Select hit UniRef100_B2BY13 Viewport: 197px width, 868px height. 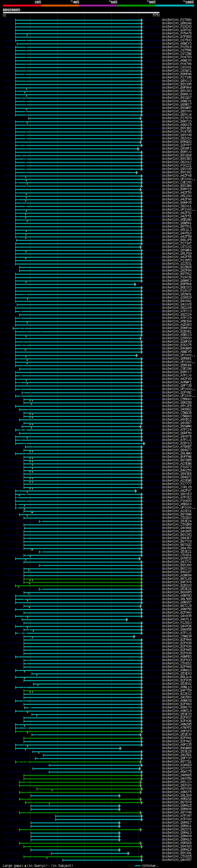point(177,443)
